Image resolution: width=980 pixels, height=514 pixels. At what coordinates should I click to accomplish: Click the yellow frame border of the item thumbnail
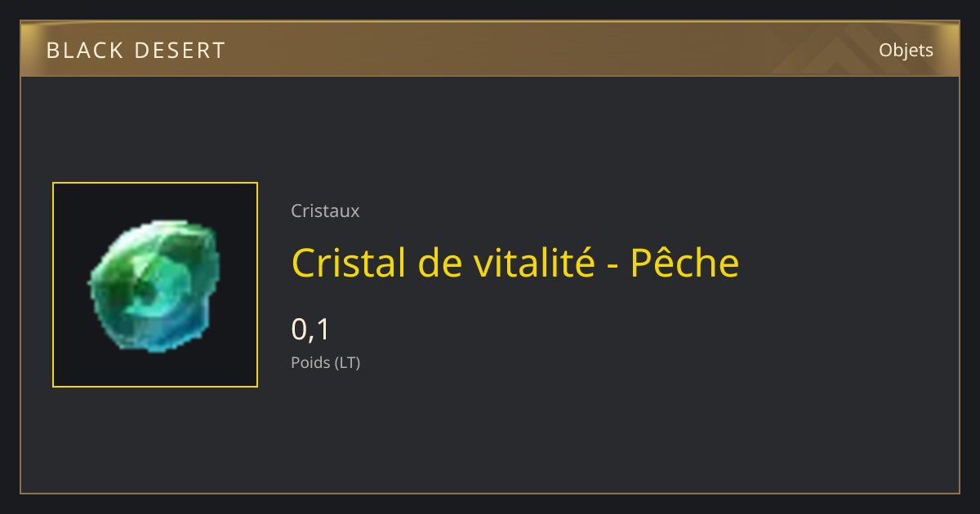155,183
